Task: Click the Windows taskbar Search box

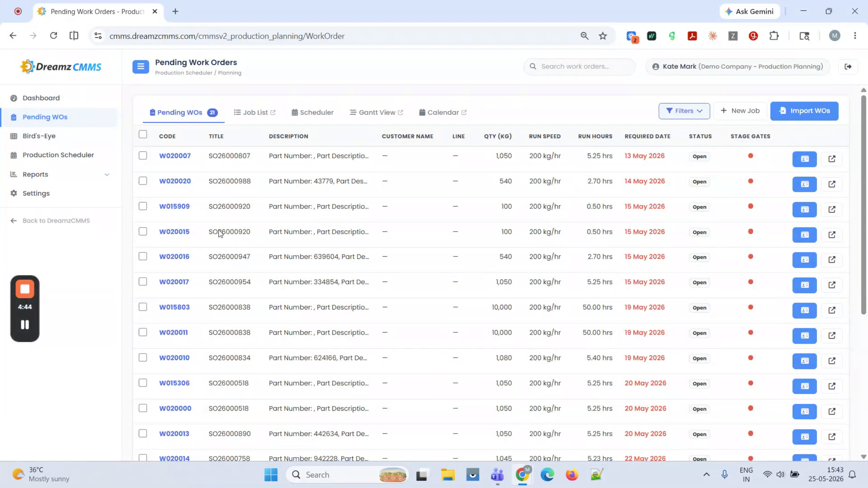Action: 347,475
